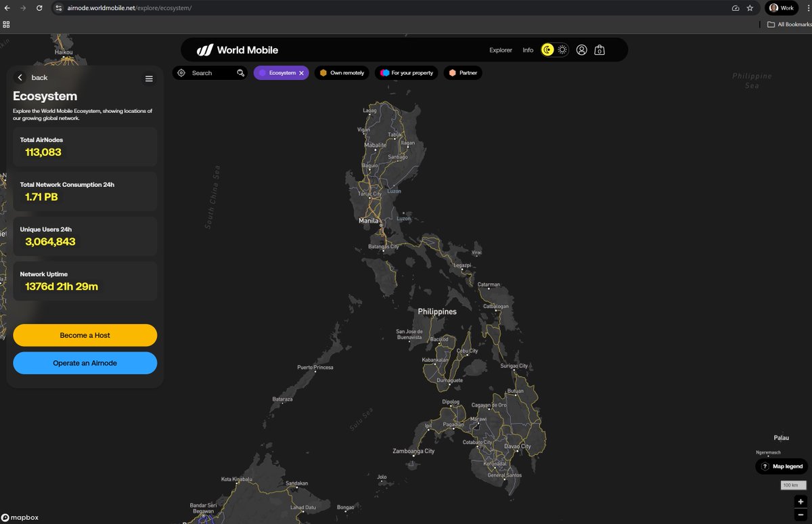This screenshot has width=812, height=524.
Task: Reload the page in browser
Action: pyautogui.click(x=39, y=8)
